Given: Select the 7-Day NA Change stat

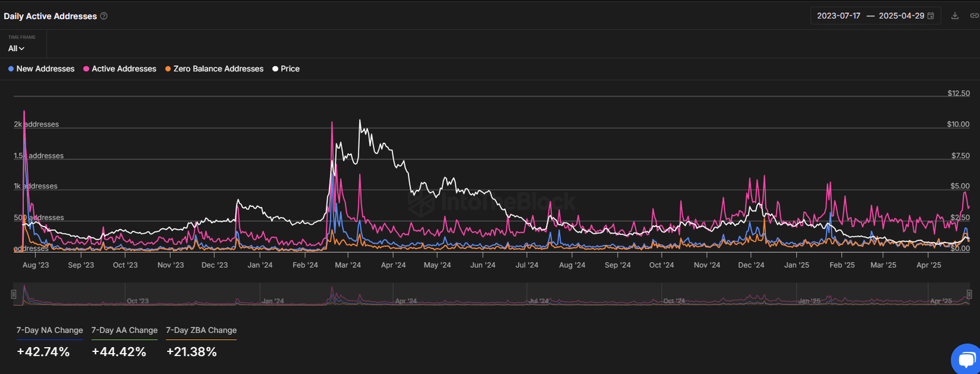Looking at the screenshot, I should pyautogui.click(x=50, y=331).
